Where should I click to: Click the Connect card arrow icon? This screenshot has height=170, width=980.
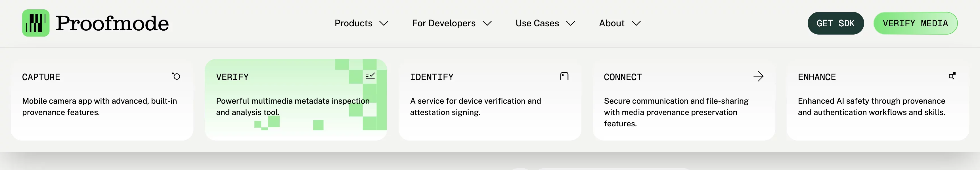758,76
